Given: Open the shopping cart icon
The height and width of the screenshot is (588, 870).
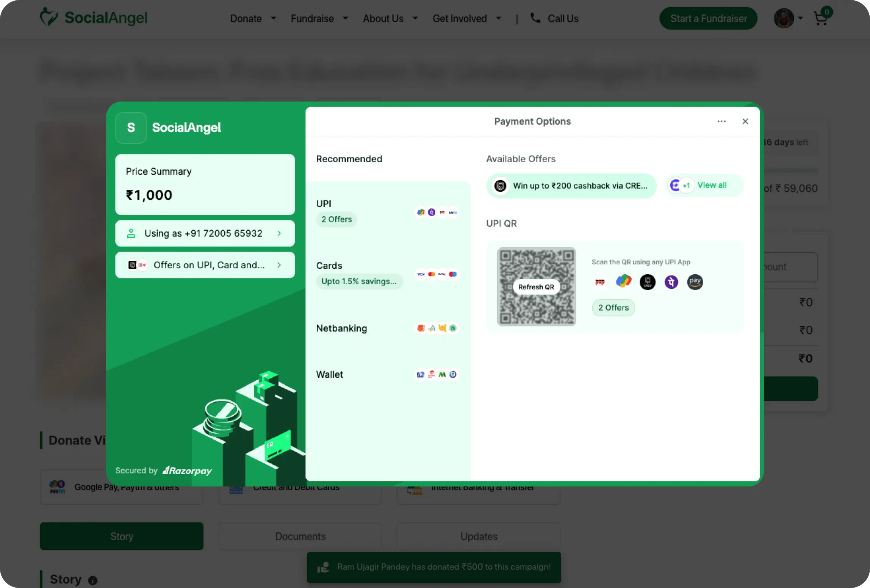Looking at the screenshot, I should (821, 18).
